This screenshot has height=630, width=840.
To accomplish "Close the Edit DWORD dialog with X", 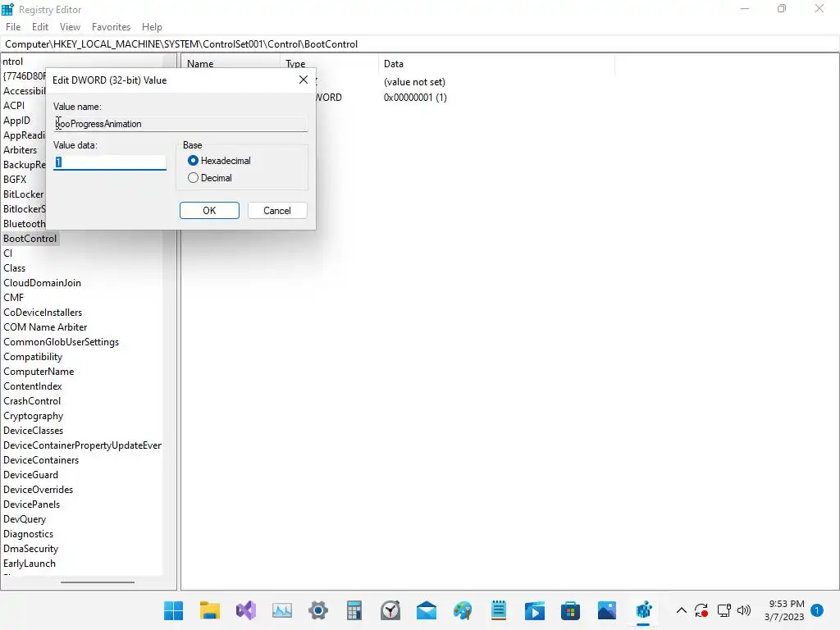I will pos(304,80).
